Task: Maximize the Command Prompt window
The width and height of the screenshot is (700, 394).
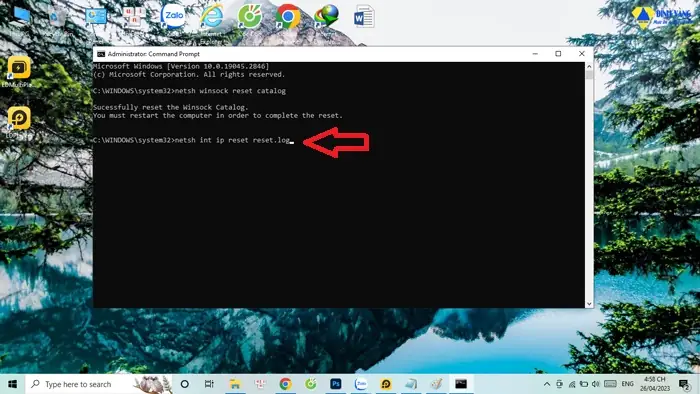Action: tap(558, 54)
